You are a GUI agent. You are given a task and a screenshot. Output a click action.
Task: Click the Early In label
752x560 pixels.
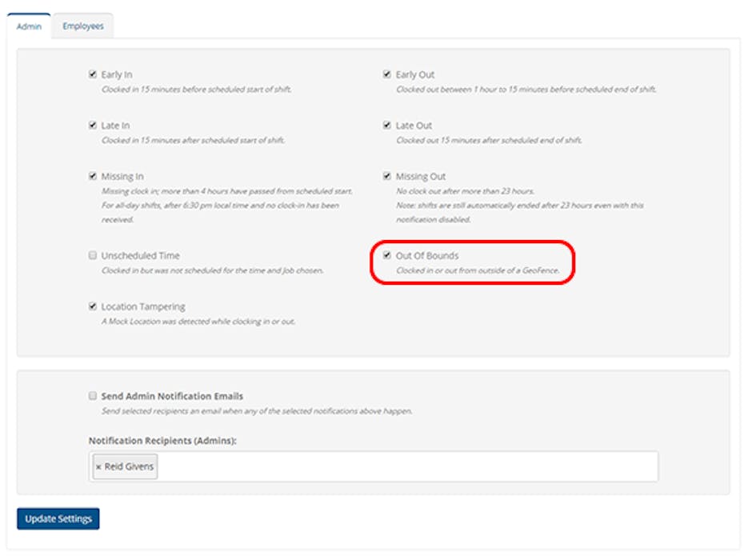117,74
